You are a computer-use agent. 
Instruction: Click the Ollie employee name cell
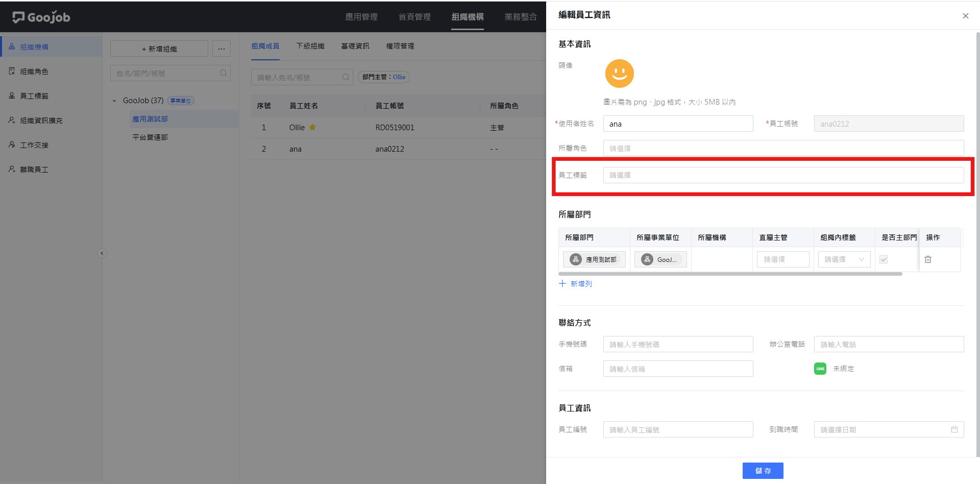(x=297, y=128)
